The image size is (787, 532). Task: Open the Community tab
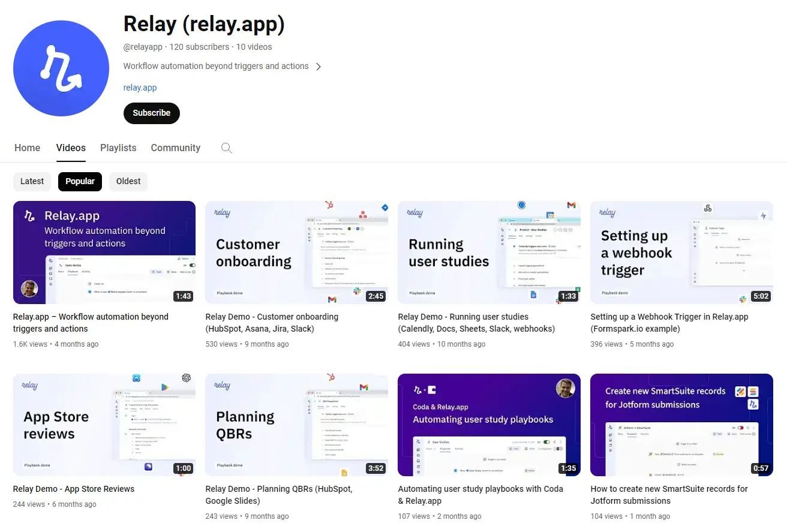click(176, 148)
